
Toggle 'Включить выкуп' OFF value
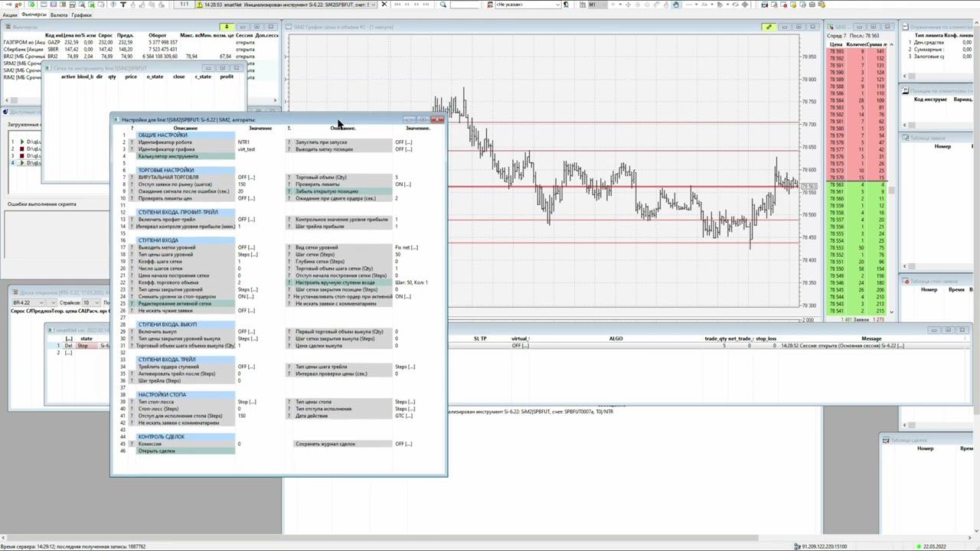pyautogui.click(x=246, y=331)
